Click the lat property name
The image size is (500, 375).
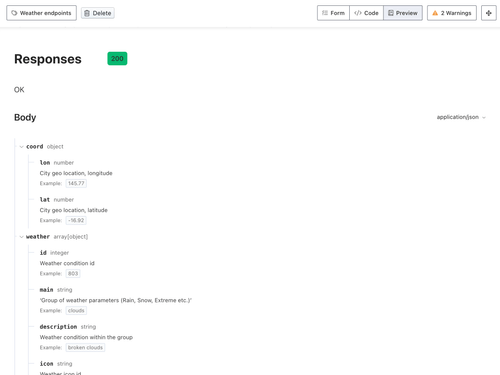coord(45,200)
